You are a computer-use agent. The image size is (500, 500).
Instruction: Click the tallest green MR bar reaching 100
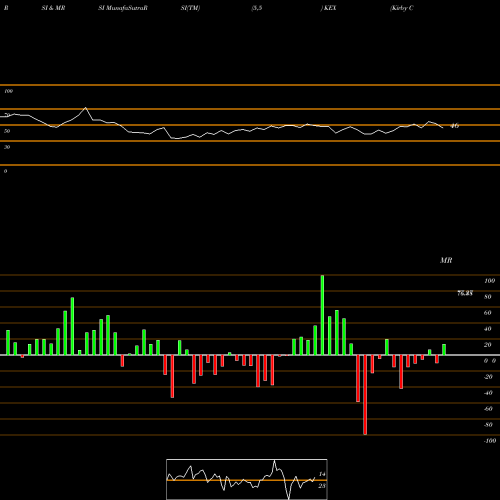pos(322,315)
